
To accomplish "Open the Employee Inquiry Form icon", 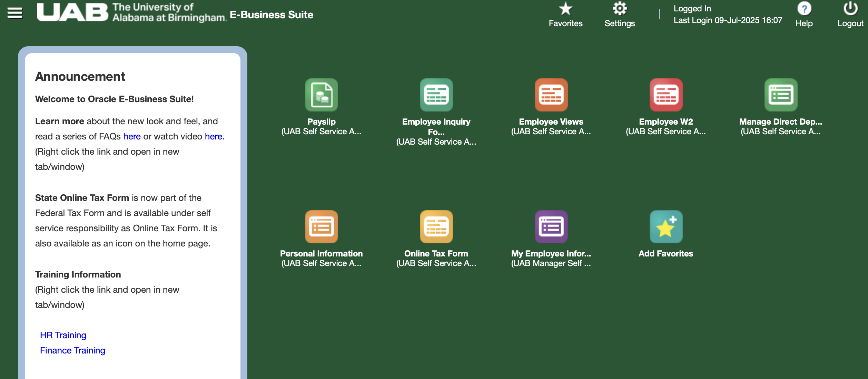I will (436, 95).
